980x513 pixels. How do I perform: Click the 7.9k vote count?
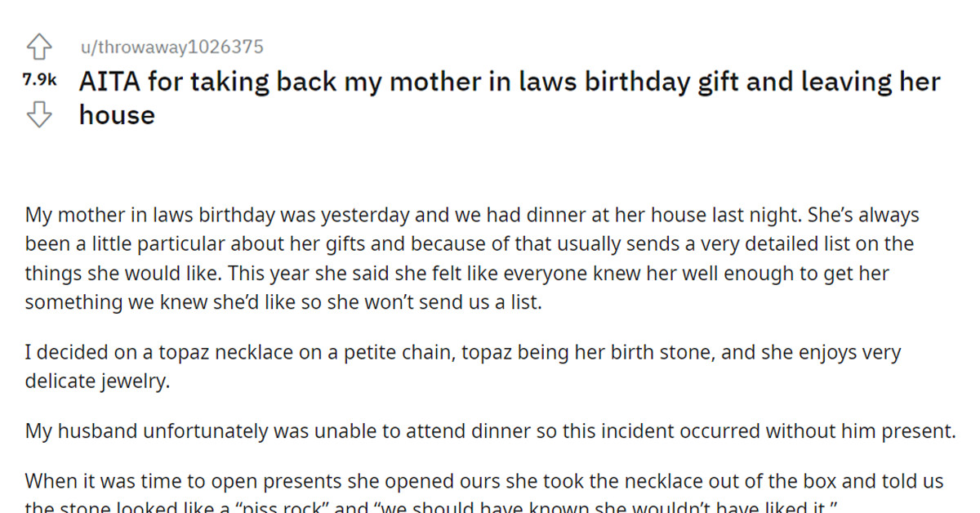[x=38, y=78]
